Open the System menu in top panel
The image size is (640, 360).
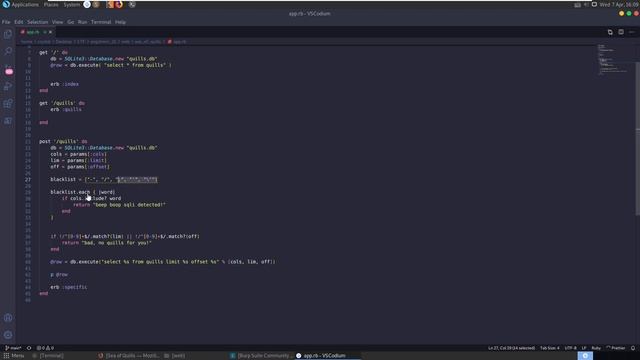point(71,4)
